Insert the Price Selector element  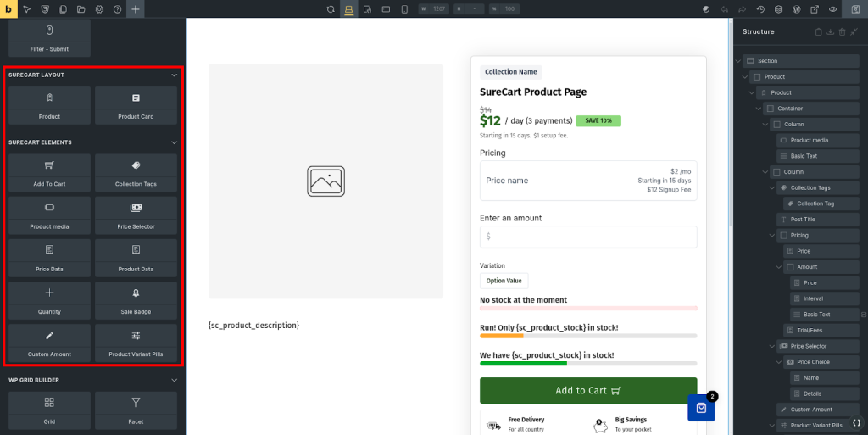click(x=136, y=215)
